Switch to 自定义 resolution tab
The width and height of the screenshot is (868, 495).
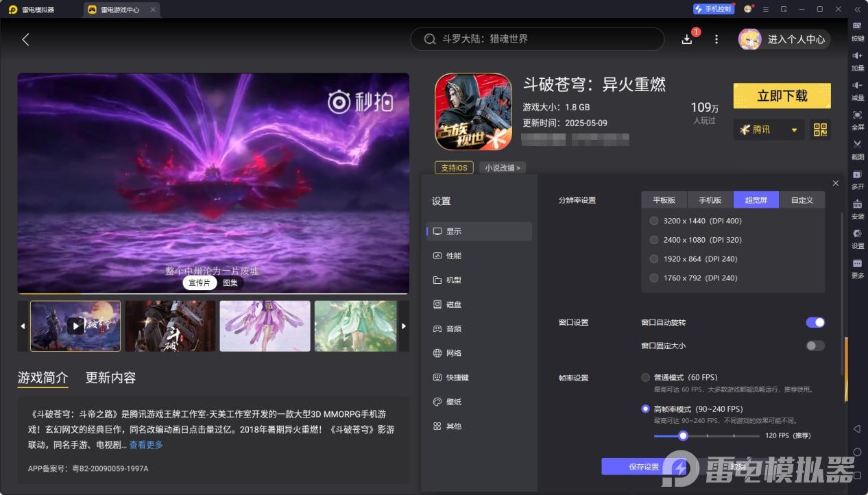(802, 200)
